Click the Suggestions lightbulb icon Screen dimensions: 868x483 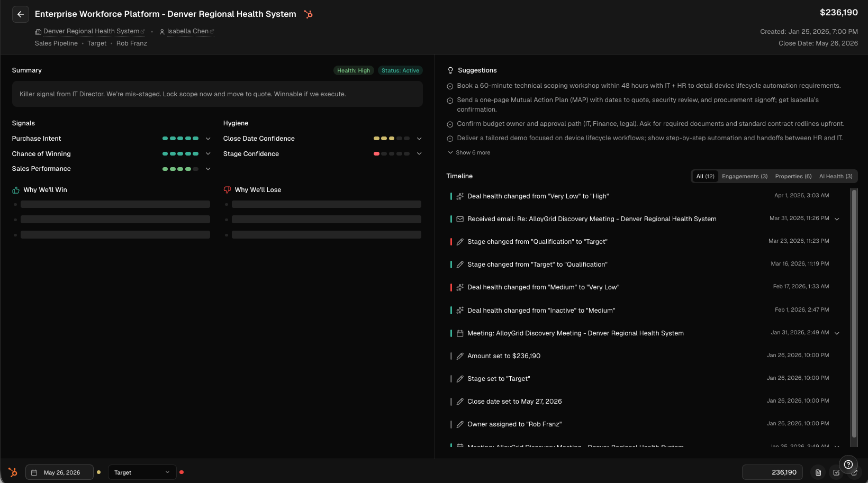(x=450, y=70)
